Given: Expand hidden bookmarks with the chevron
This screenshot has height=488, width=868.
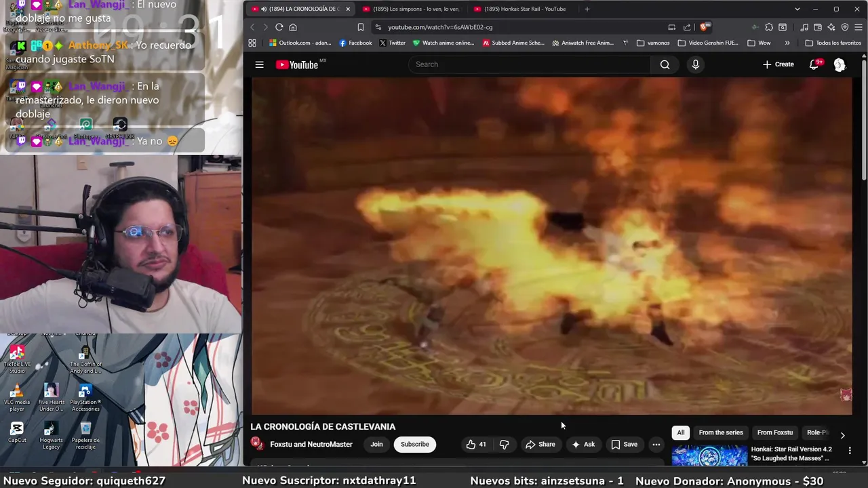Looking at the screenshot, I should pyautogui.click(x=787, y=43).
